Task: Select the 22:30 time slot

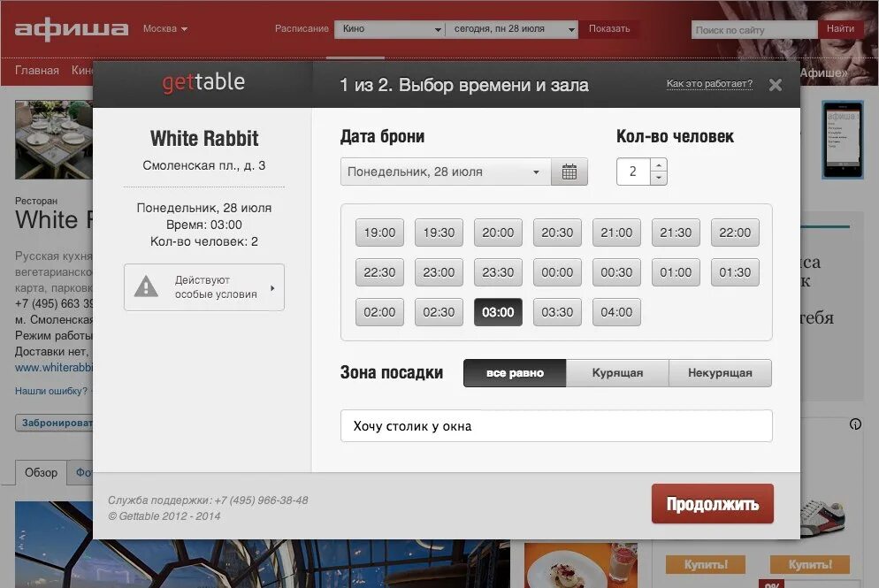Action: (x=379, y=272)
